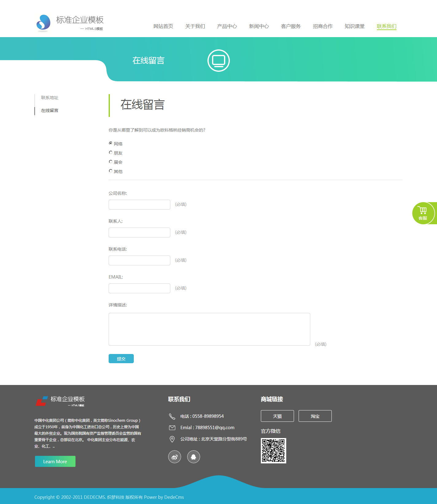Focus the 公司名称 input field
437x504 pixels.
[x=139, y=205]
